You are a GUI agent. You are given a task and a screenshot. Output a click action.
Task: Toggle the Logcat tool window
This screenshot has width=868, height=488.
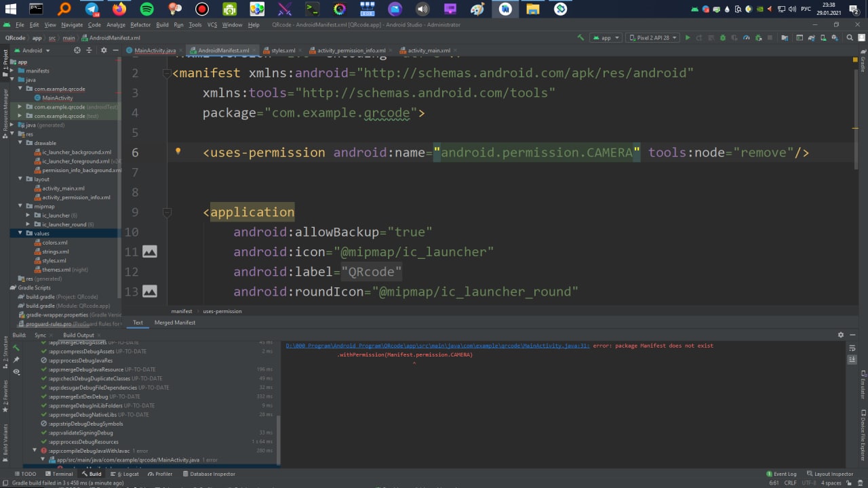pos(127,474)
